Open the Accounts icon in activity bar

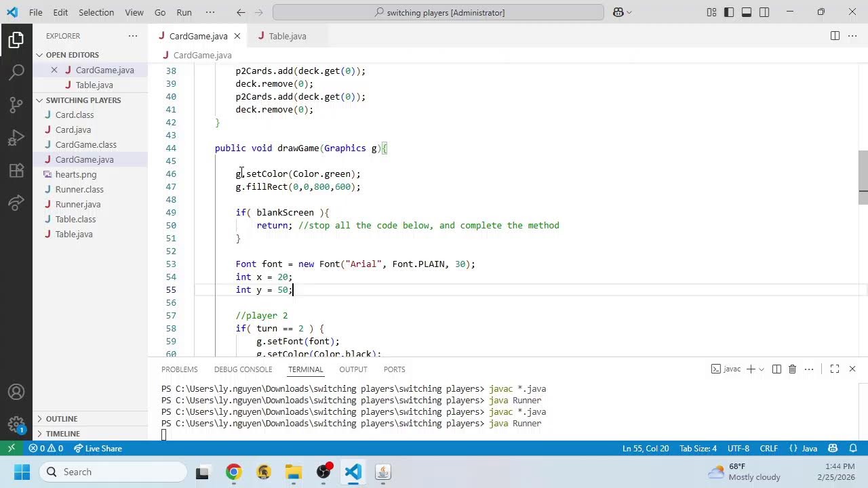(x=16, y=392)
